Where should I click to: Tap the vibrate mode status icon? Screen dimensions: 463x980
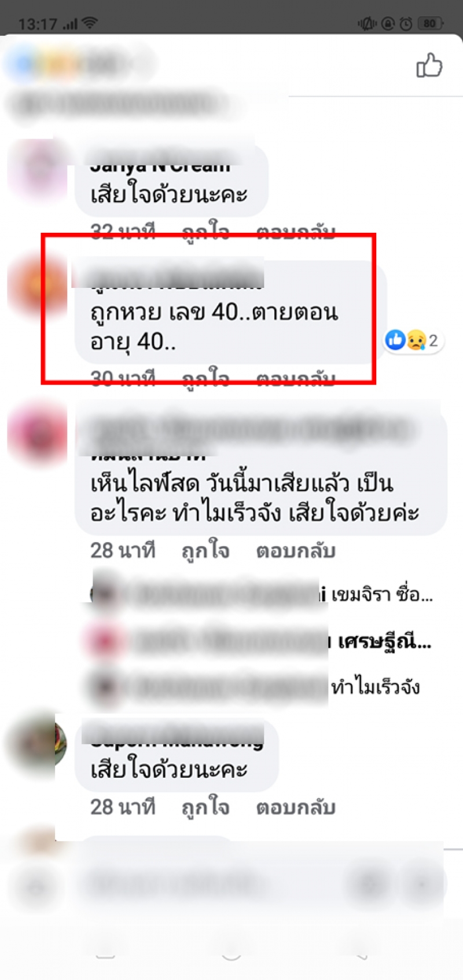pos(367,24)
